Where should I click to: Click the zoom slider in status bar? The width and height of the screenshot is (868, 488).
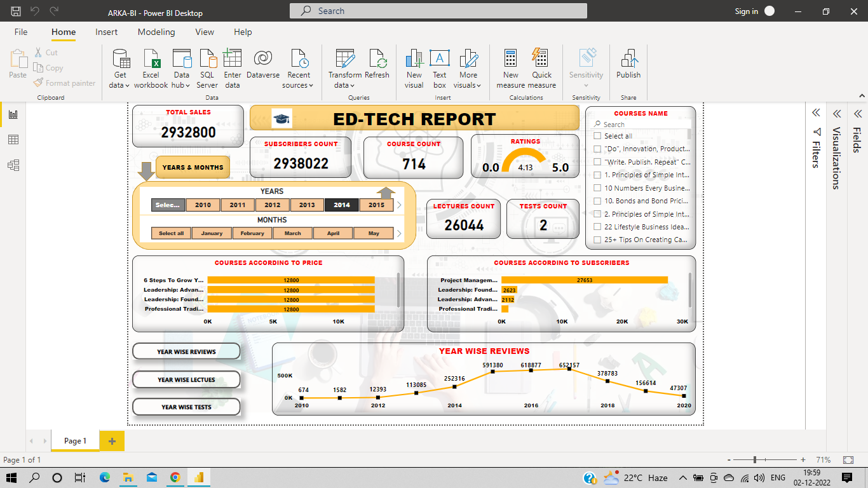point(755,459)
